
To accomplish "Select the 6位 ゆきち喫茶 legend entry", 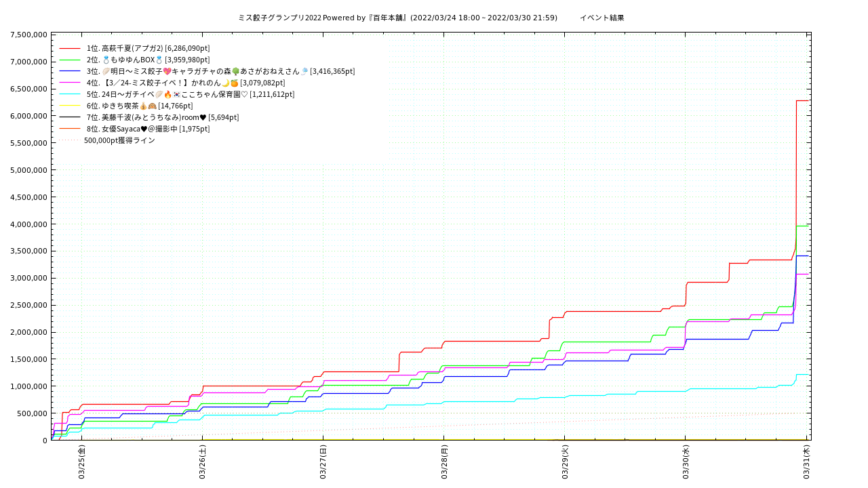I will pyautogui.click(x=140, y=106).
